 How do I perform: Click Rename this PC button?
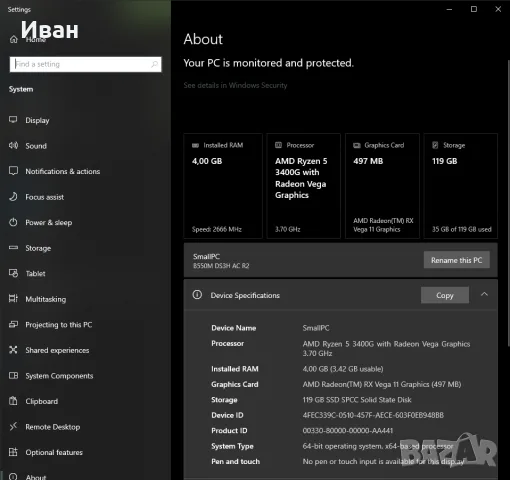tap(457, 260)
